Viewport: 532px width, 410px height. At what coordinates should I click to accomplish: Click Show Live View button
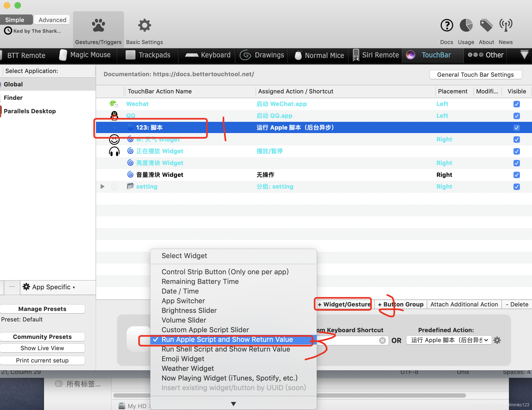42,348
